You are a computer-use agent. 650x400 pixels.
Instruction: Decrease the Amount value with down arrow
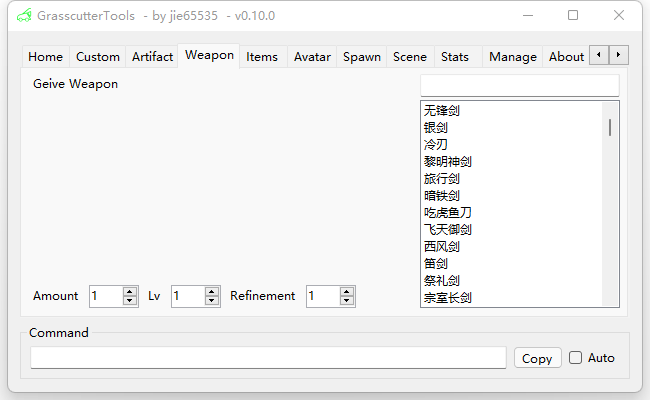130,301
